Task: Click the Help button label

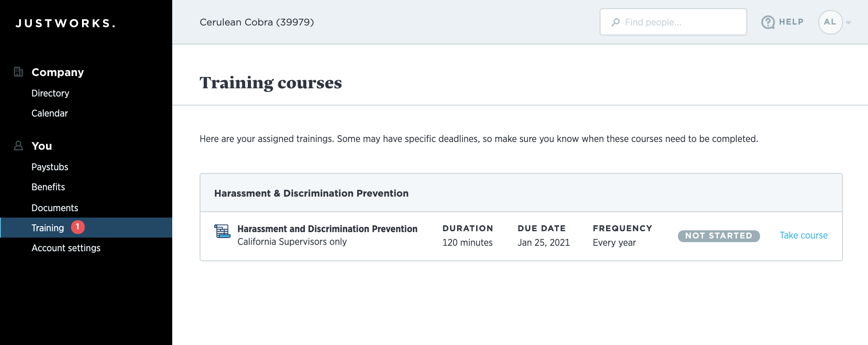Action: coord(791,22)
